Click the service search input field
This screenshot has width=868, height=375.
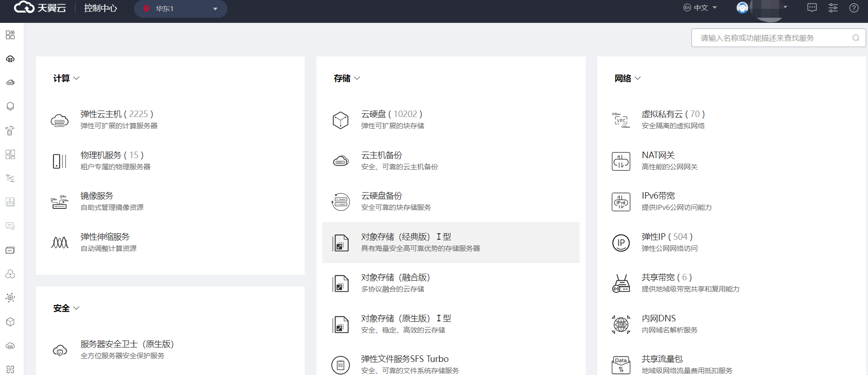click(x=773, y=38)
